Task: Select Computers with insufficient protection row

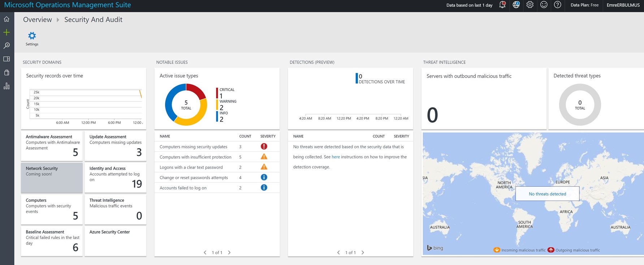Action: tap(217, 157)
